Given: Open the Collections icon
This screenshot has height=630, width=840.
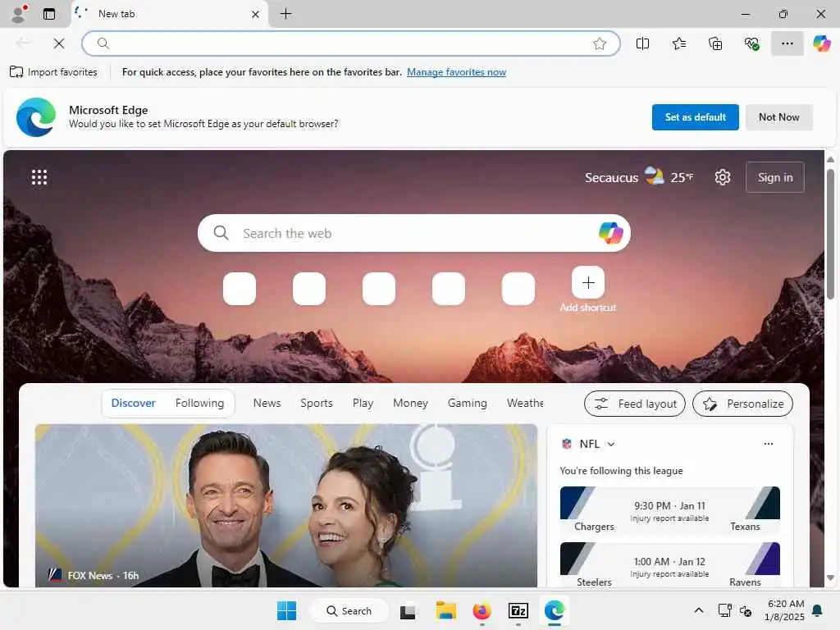Looking at the screenshot, I should click(x=715, y=43).
